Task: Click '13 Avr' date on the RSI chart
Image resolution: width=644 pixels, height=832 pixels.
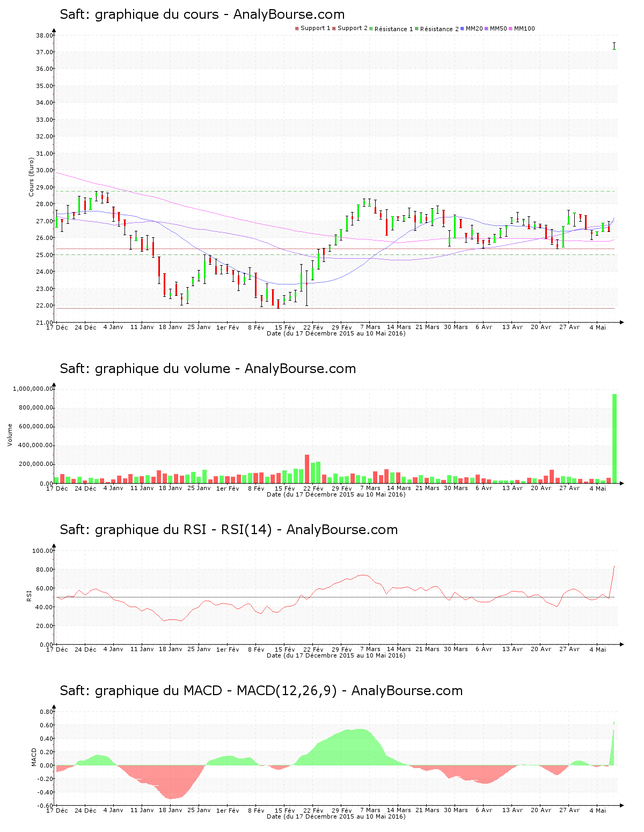Action: point(513,649)
